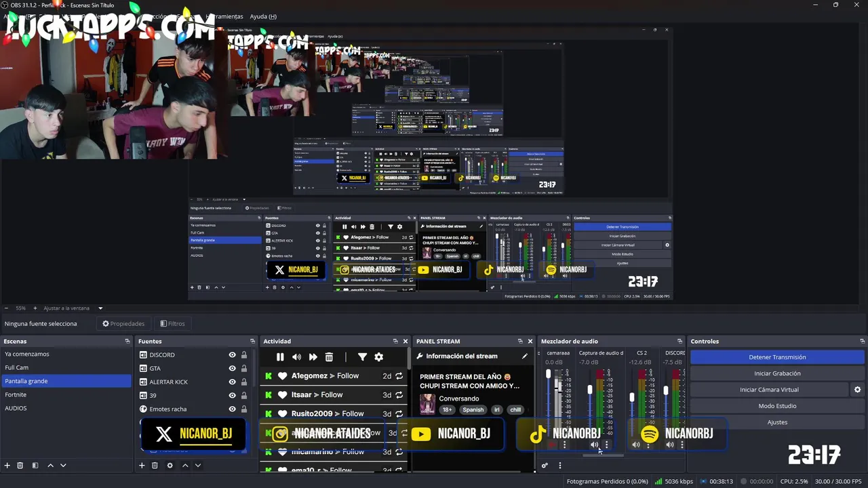Open scene filters icon in Escenas toolbar
The image size is (868, 488).
pos(35,466)
